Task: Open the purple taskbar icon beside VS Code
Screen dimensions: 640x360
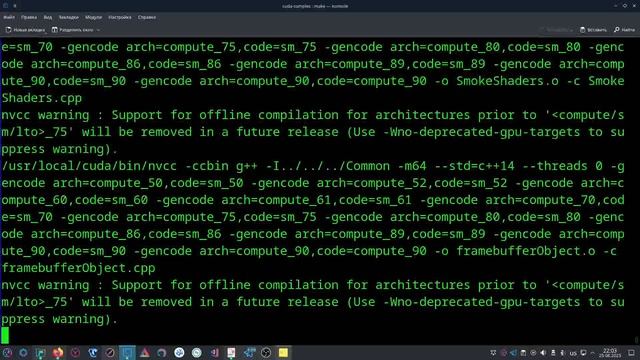Action: point(214,353)
